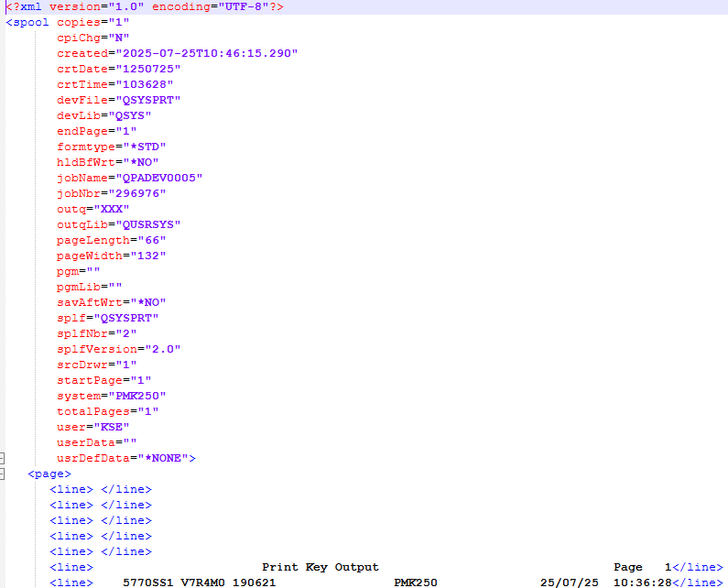Click the pageLength="66" attribute
The height and width of the screenshot is (588, 728).
112,240
